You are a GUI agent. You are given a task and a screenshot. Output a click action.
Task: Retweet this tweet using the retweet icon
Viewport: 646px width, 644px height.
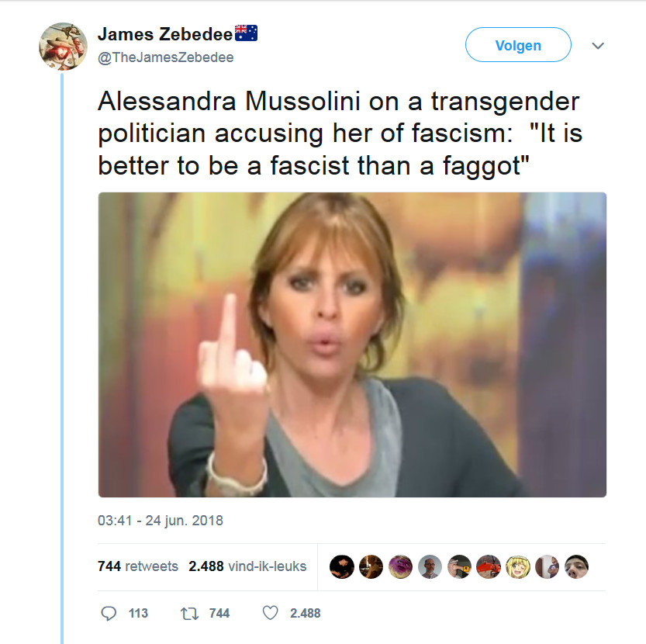click(189, 613)
